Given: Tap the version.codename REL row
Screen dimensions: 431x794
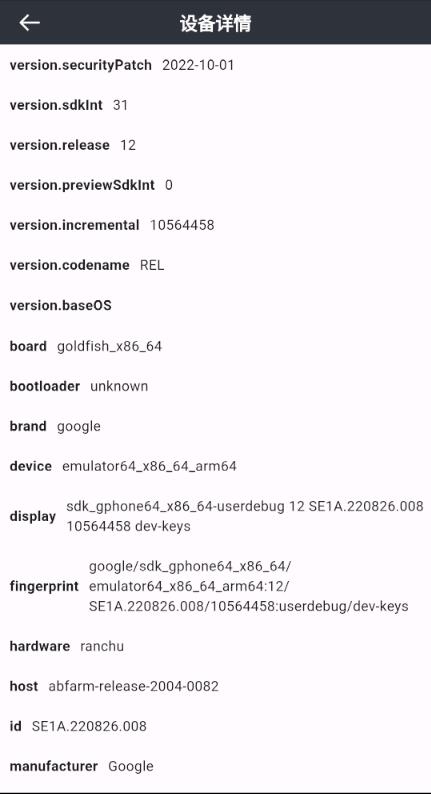Looking at the screenshot, I should [215, 265].
